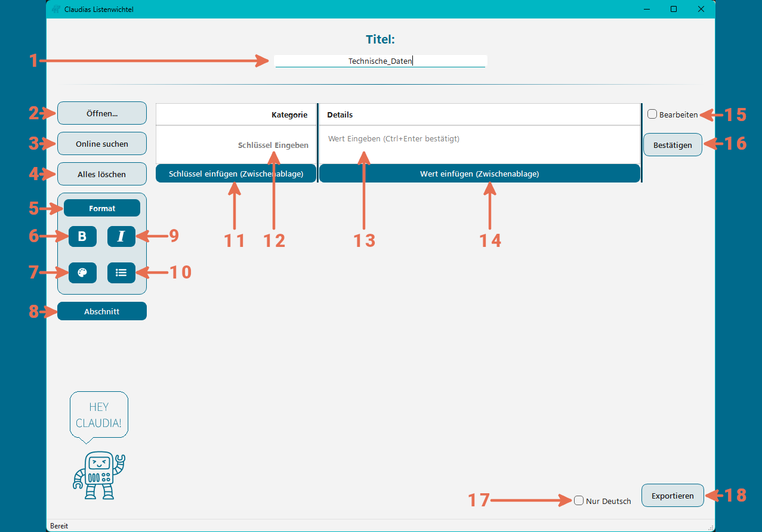Viewport: 762px width, 532px height.
Task: Confirm entry with 'Bestätigen'
Action: point(672,144)
